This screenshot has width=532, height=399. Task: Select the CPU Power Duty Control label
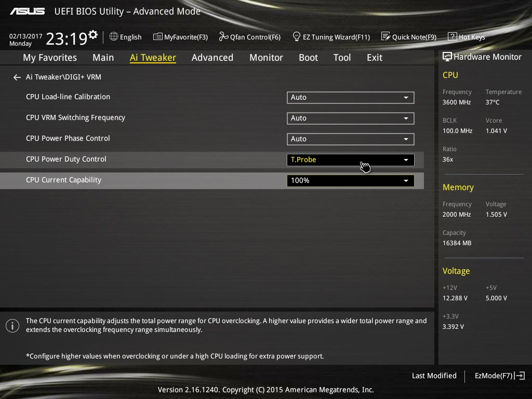pos(66,159)
